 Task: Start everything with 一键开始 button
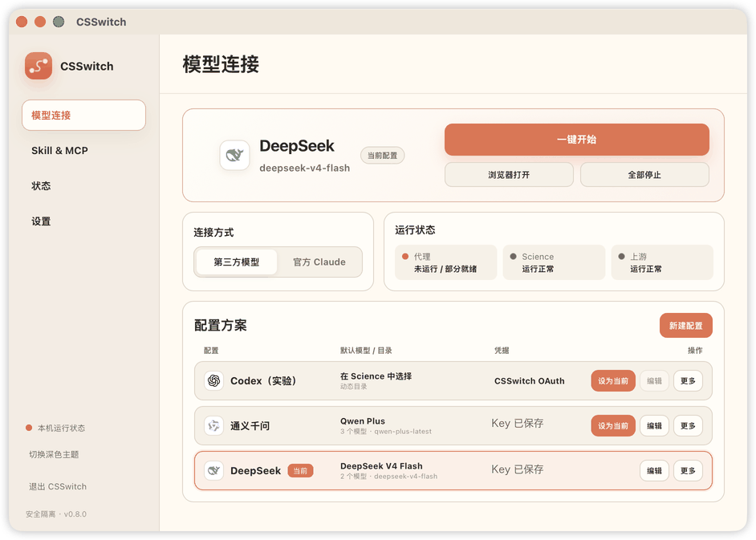click(577, 140)
